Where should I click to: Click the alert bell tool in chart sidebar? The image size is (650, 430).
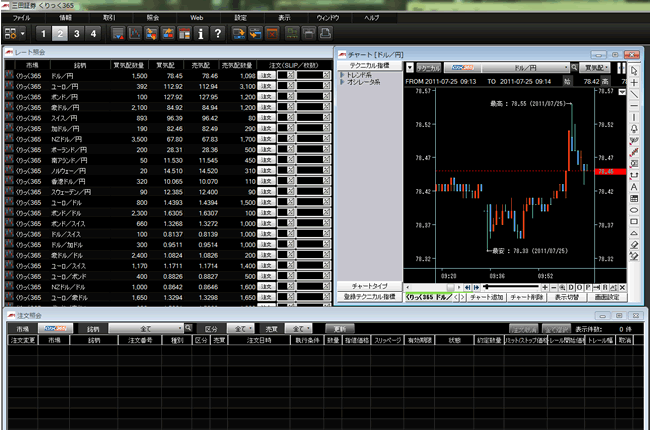click(634, 129)
